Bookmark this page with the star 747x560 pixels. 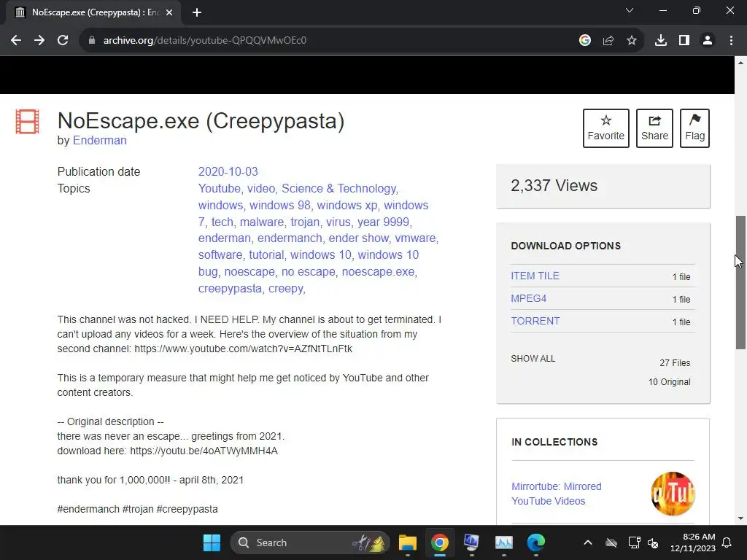[x=632, y=41]
